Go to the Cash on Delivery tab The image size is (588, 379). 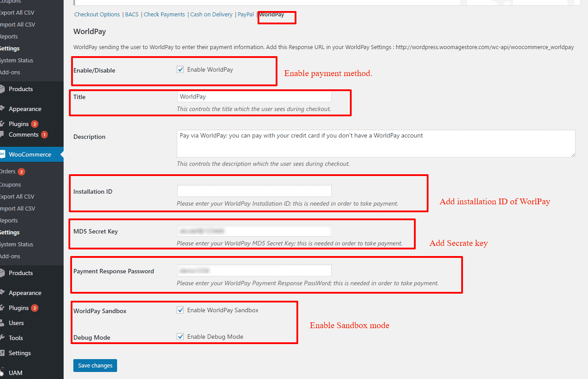click(211, 14)
